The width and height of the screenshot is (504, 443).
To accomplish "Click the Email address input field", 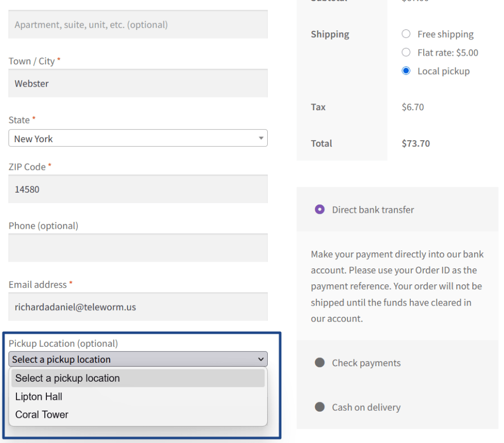I will [x=137, y=307].
